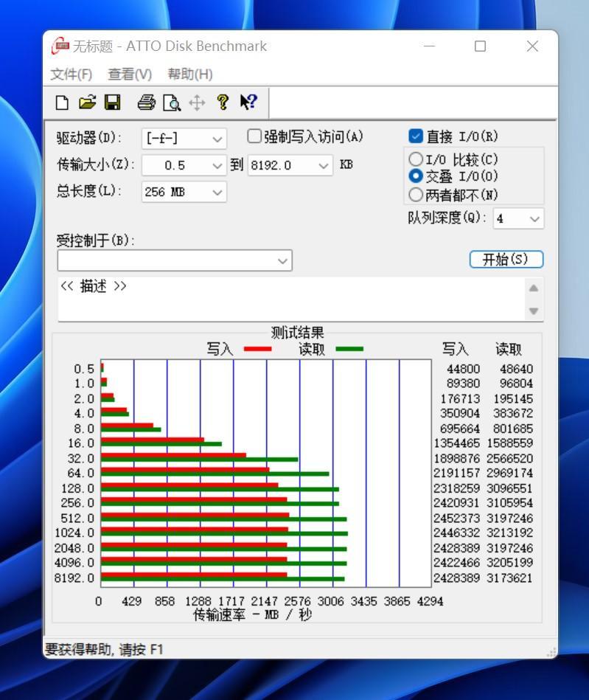
Task: Click the Print Preview magnifier icon
Action: [172, 103]
